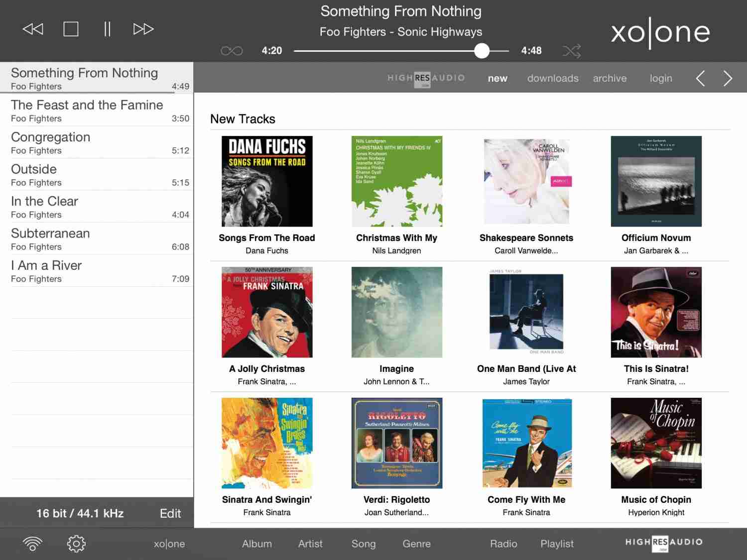Open Shakespeare Sonnets album cover
747x560 pixels.
(526, 181)
